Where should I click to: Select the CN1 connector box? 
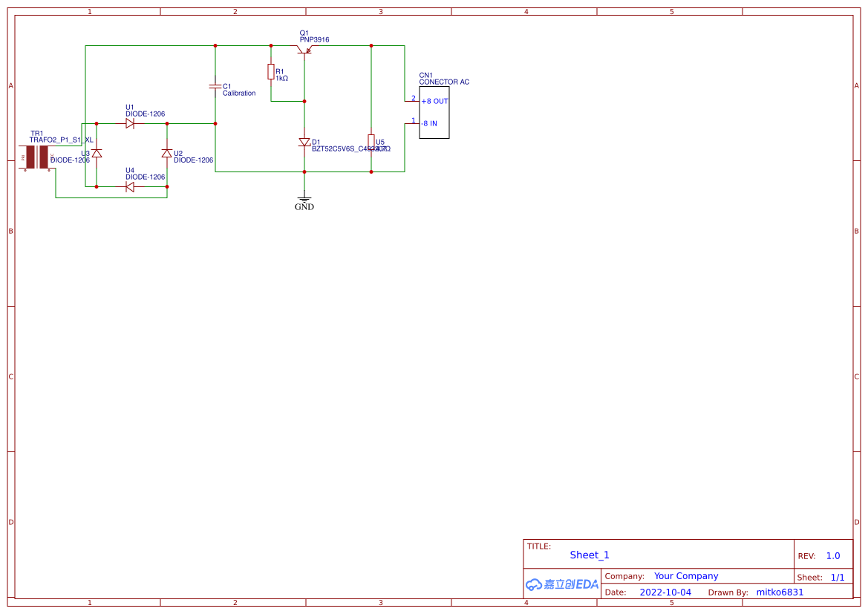coord(434,112)
